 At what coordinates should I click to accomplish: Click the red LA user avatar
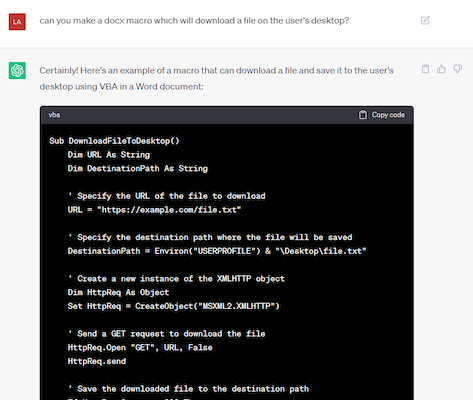tap(17, 22)
